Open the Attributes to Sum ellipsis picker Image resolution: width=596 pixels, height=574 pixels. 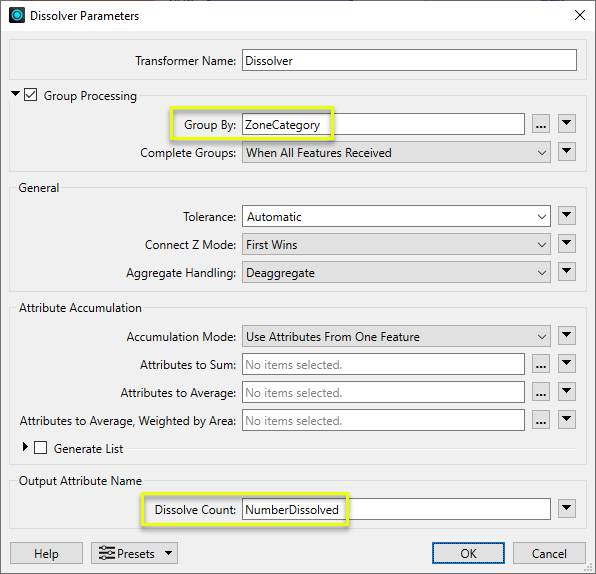click(x=541, y=364)
